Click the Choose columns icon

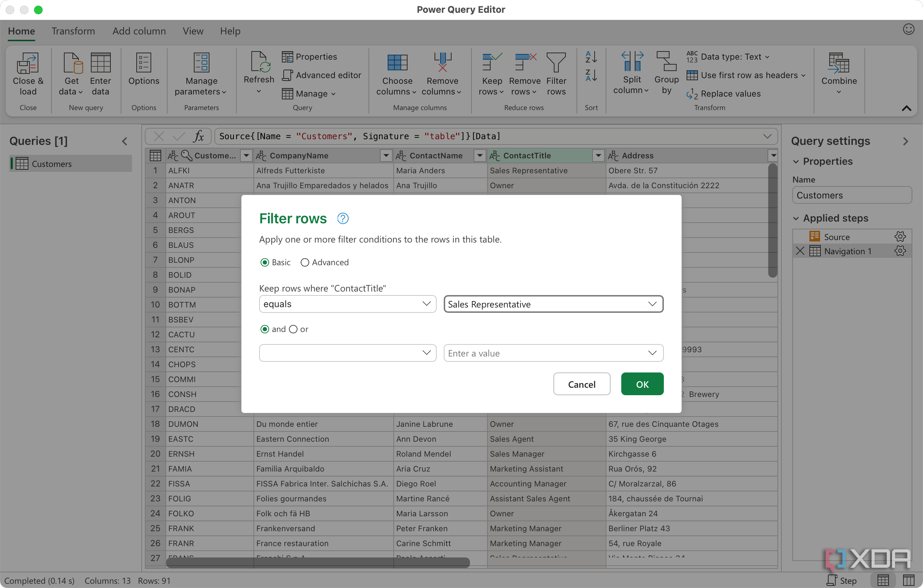coord(397,63)
